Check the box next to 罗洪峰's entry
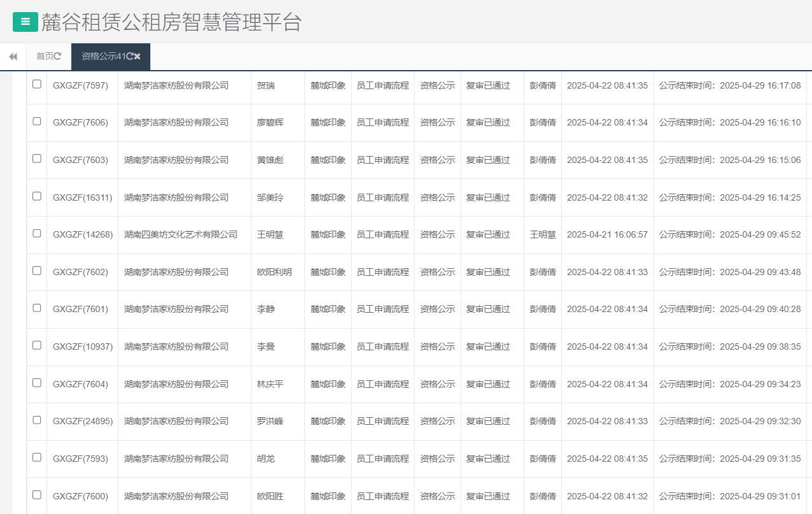This screenshot has width=812, height=514. click(x=36, y=421)
